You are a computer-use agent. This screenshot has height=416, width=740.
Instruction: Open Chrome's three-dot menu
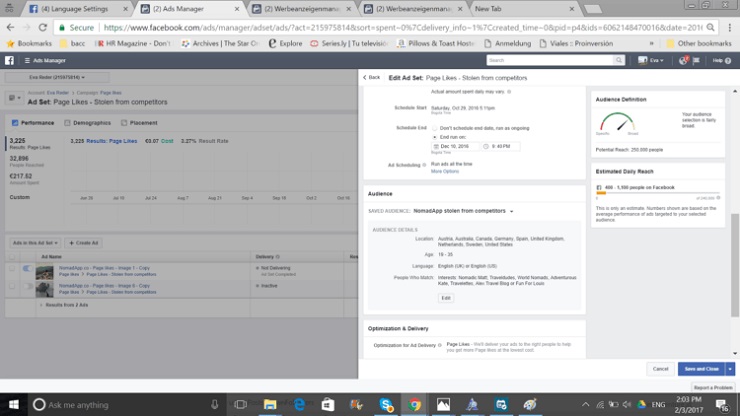(730, 27)
